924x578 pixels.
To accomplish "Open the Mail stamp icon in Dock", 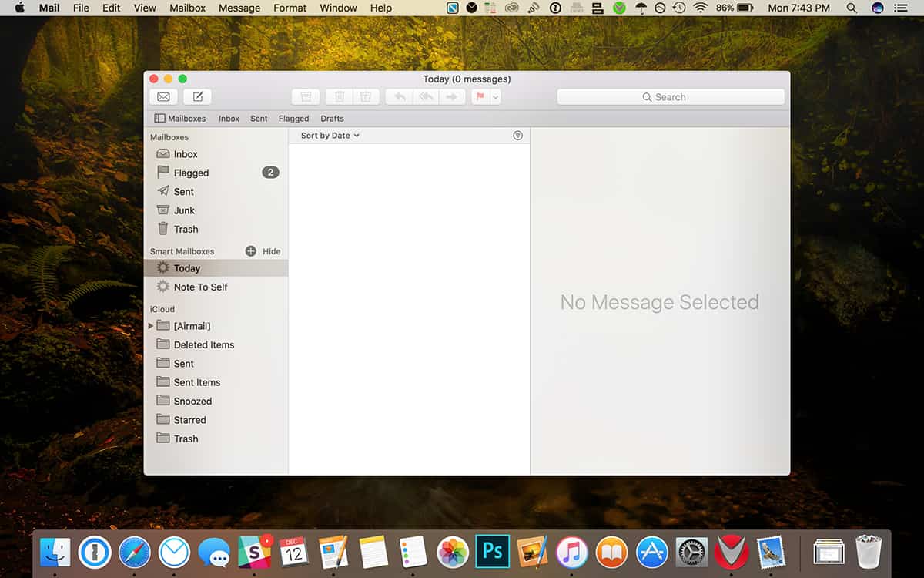I will 771,553.
